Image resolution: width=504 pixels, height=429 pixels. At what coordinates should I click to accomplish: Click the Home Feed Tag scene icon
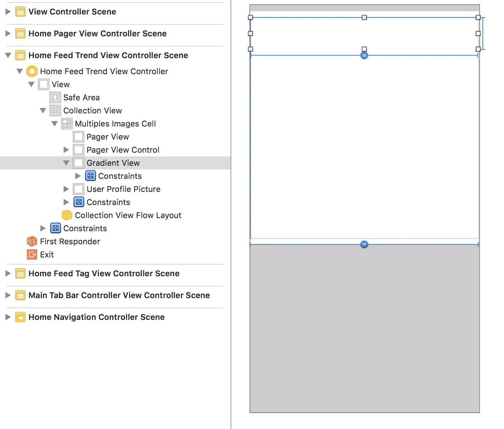coord(20,273)
